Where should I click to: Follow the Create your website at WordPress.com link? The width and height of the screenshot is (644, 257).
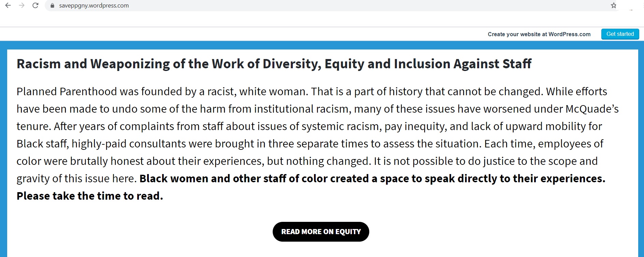tap(539, 34)
